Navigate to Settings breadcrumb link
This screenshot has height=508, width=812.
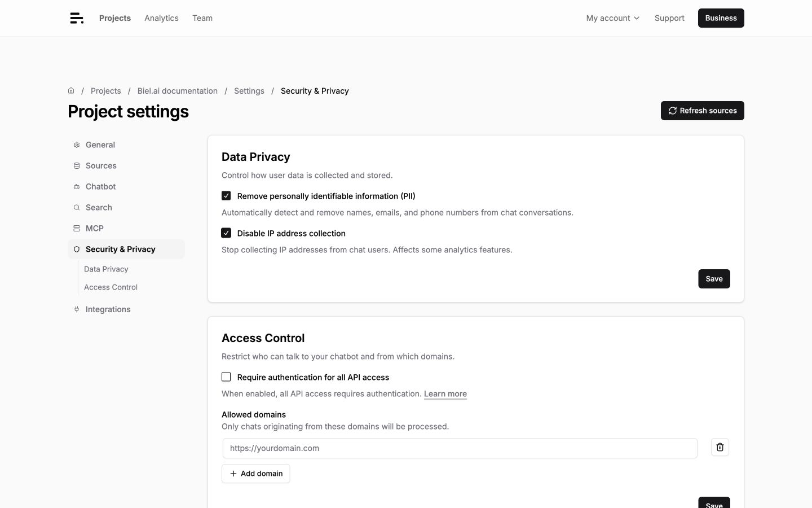[249, 91]
